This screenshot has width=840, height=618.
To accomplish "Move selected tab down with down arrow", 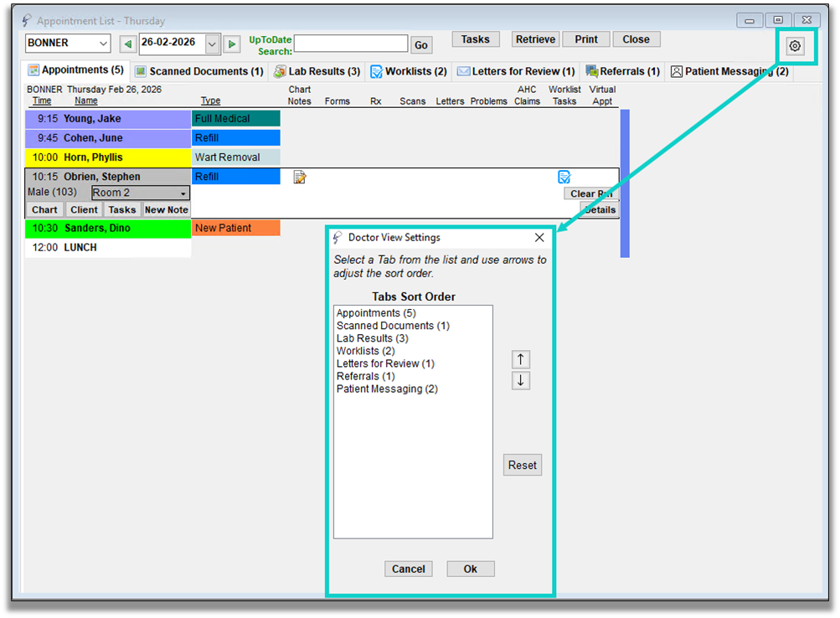I will (x=521, y=381).
